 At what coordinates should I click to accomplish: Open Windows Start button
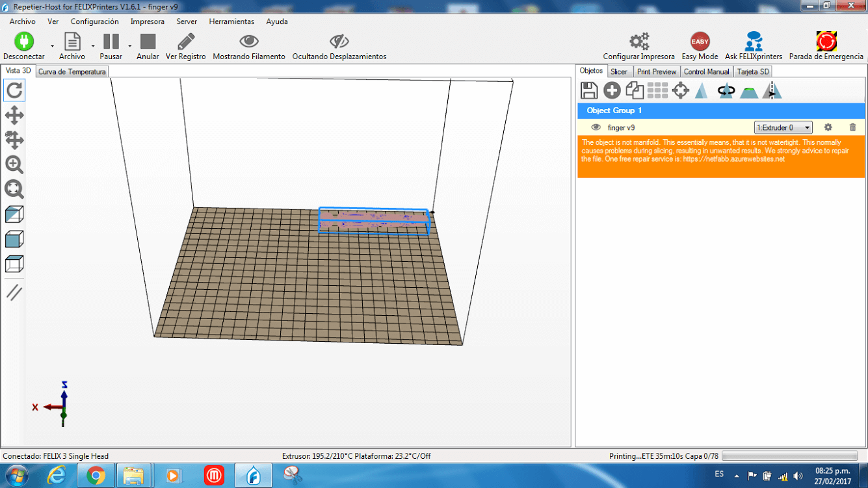(x=16, y=476)
